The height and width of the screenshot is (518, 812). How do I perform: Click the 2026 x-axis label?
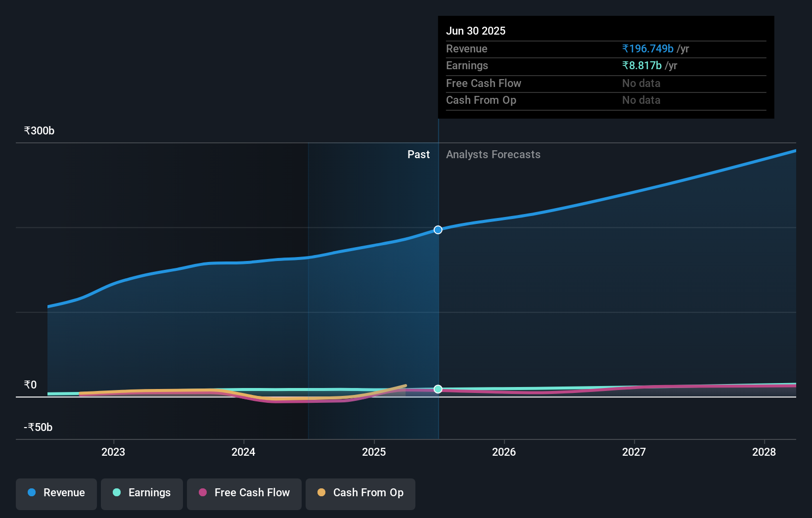click(x=504, y=452)
